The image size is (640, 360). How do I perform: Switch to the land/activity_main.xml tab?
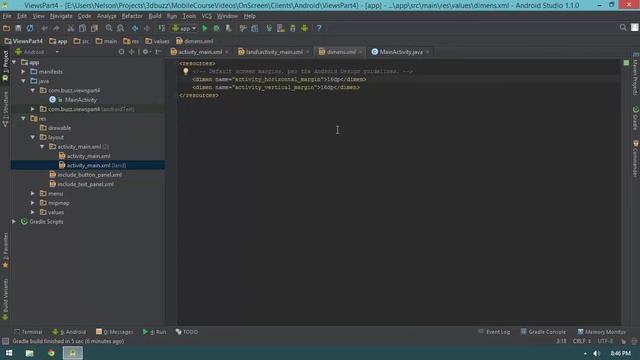[x=273, y=52]
